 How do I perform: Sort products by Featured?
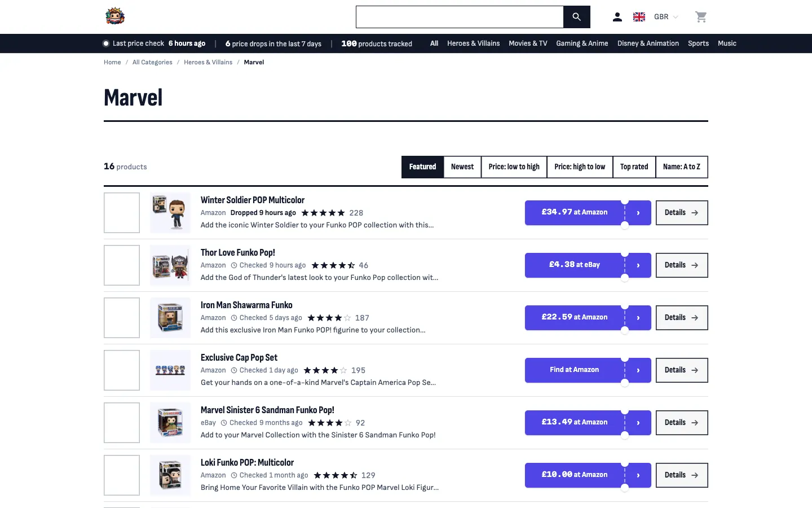(x=423, y=167)
